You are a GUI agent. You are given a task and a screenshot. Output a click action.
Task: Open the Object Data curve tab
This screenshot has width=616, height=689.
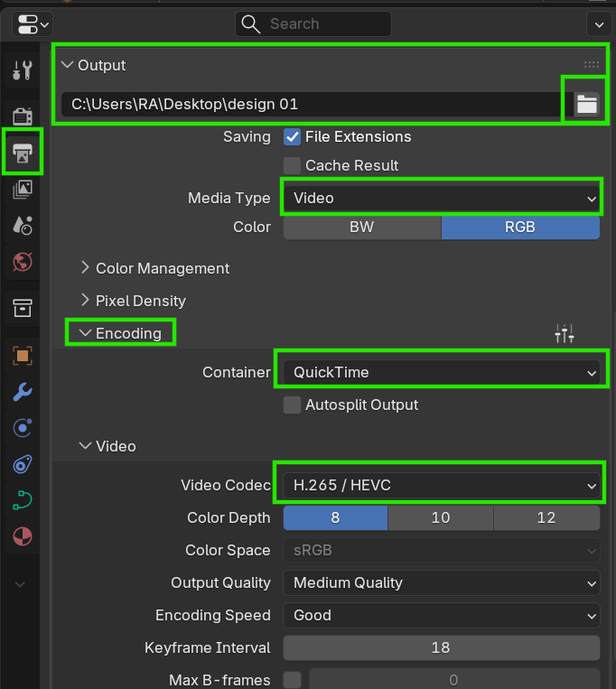coord(23,500)
